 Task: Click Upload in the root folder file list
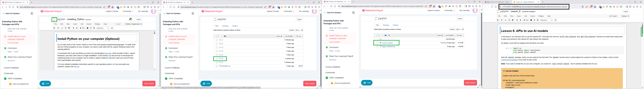pyautogui.click(x=292, y=30)
